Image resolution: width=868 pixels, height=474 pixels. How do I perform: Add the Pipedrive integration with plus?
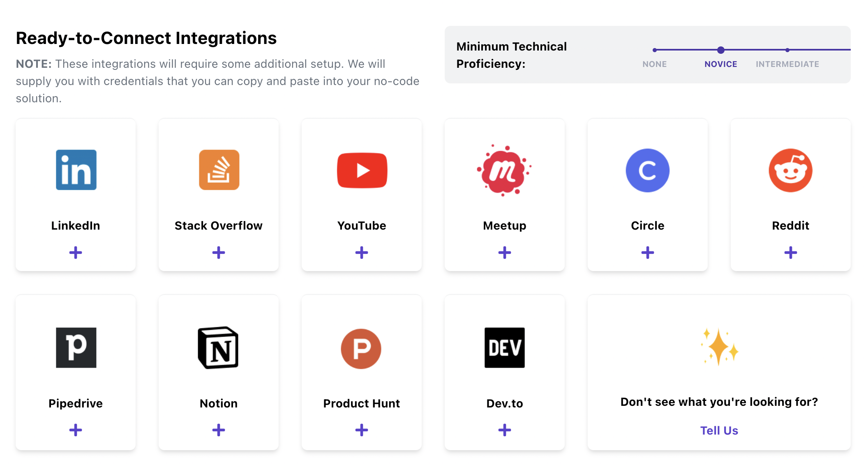76,430
